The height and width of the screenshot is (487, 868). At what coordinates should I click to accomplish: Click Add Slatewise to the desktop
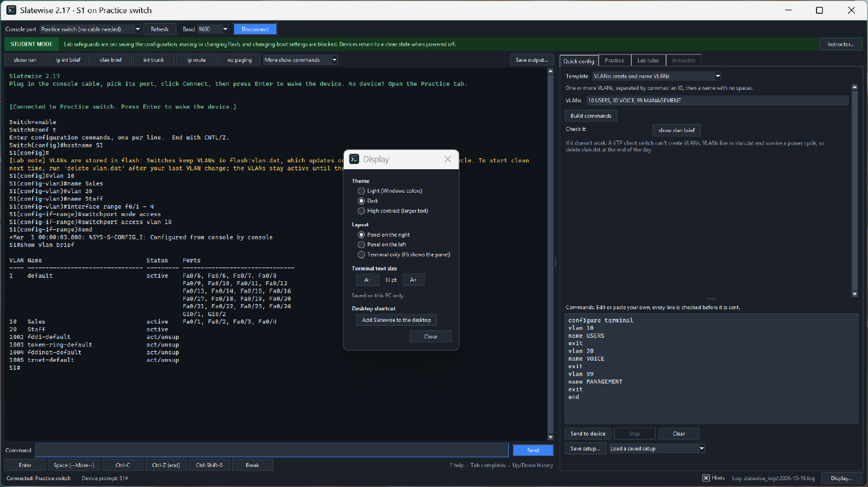(x=396, y=320)
